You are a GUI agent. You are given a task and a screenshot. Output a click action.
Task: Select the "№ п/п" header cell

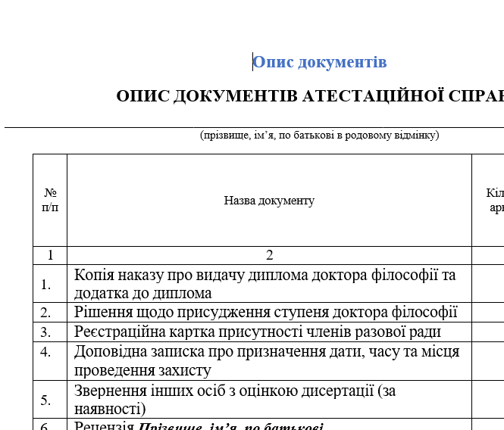(x=50, y=201)
